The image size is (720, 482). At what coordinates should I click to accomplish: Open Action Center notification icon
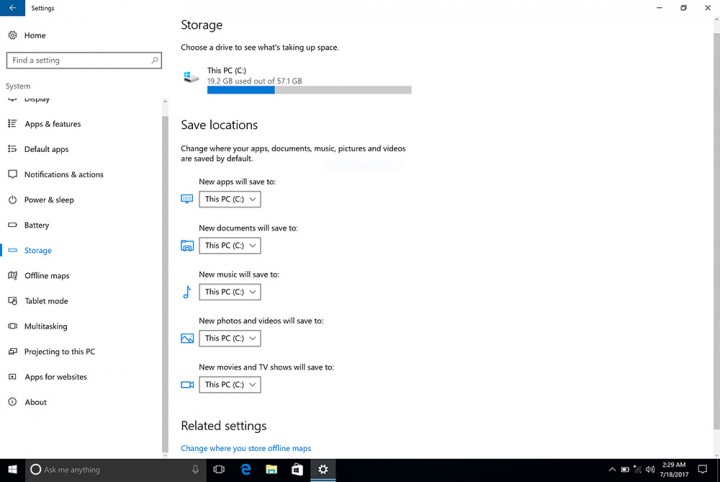pyautogui.click(x=703, y=469)
